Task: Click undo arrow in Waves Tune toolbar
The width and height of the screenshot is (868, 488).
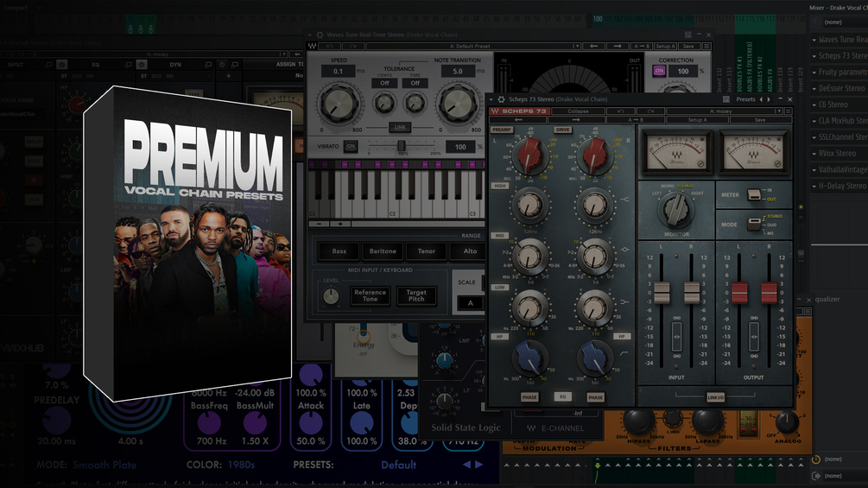Action: [329, 47]
